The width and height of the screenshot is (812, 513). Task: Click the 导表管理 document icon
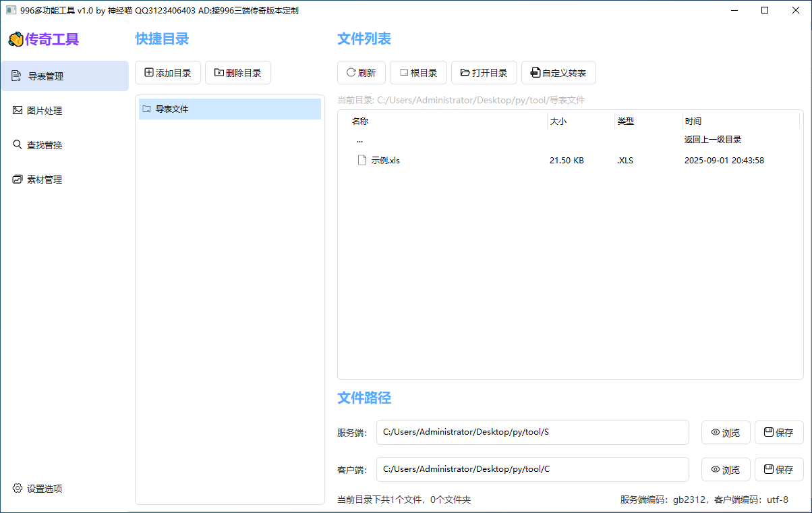17,76
